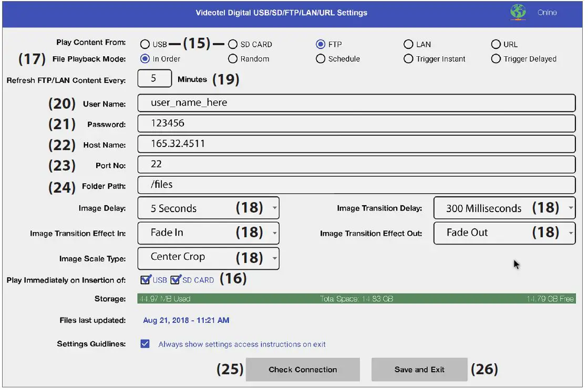Screen dimensions: 588x390
Task: Select SD CARD as content source
Action: [x=233, y=45]
